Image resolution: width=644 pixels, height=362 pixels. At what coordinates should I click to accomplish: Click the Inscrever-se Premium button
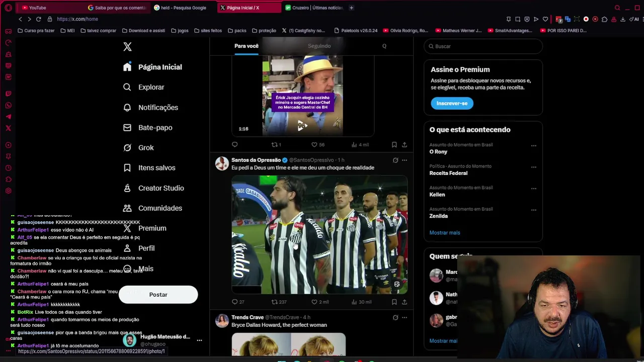pyautogui.click(x=452, y=103)
